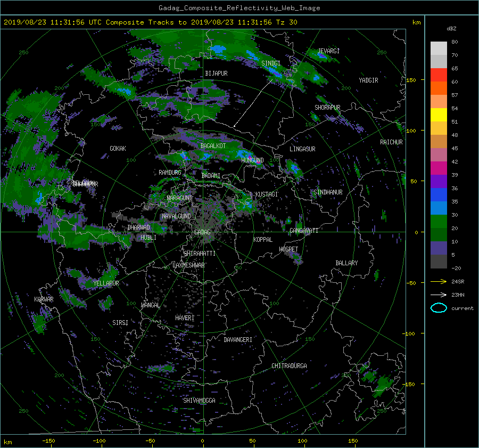Click the BADAMI city label
479x448 pixels.
pyautogui.click(x=211, y=176)
